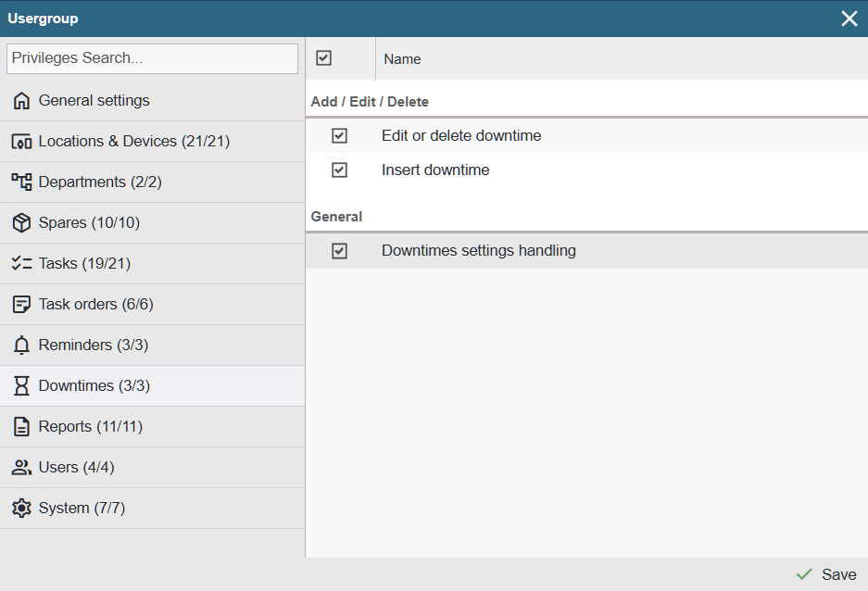Click the Task orders note icon

pyautogui.click(x=21, y=305)
